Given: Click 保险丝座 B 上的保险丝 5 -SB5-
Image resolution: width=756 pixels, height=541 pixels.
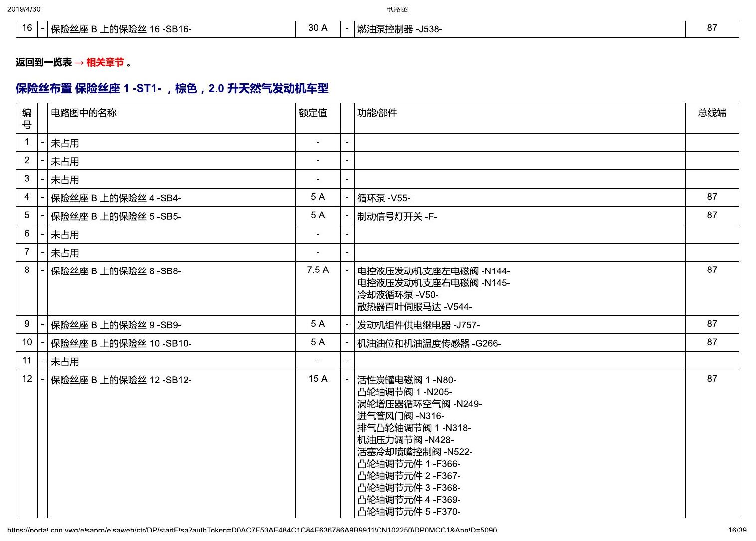Looking at the screenshot, I should [116, 216].
